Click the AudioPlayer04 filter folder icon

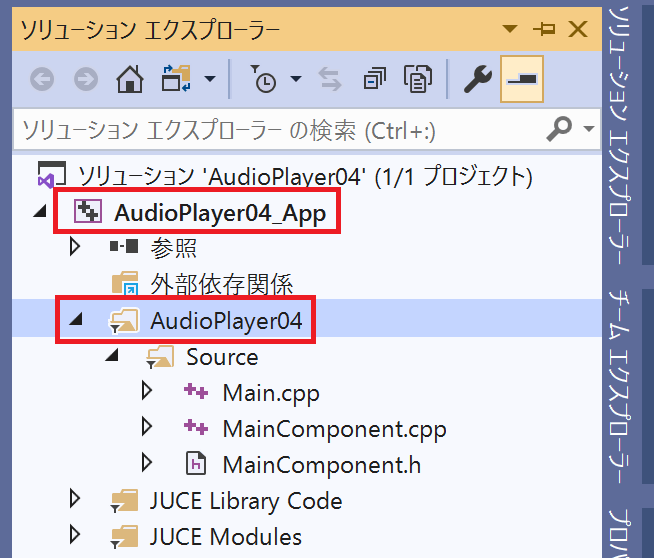(124, 320)
